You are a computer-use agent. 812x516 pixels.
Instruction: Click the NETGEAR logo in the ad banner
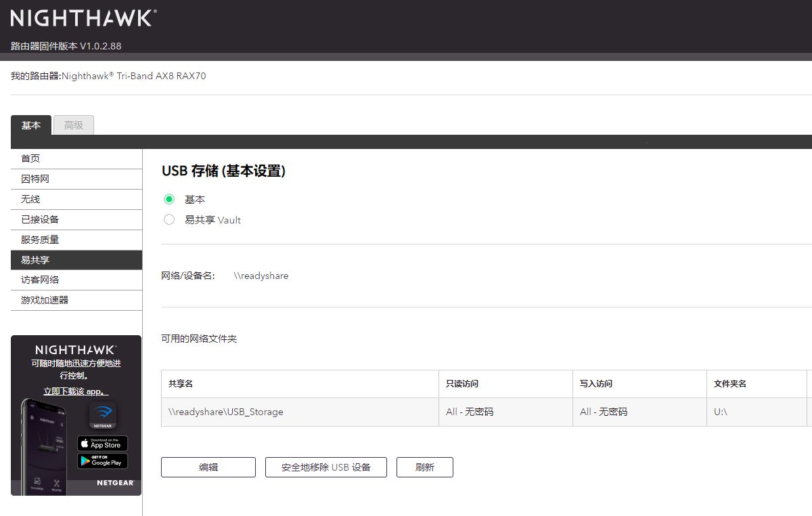pyautogui.click(x=116, y=483)
